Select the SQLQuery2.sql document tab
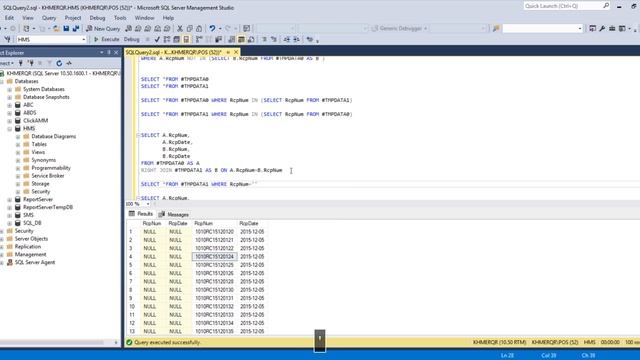The height and width of the screenshot is (360, 640). click(174, 52)
